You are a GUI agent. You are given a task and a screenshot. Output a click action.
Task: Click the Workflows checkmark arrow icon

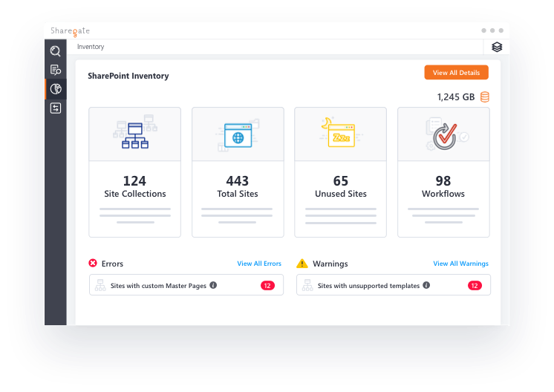[x=446, y=134]
